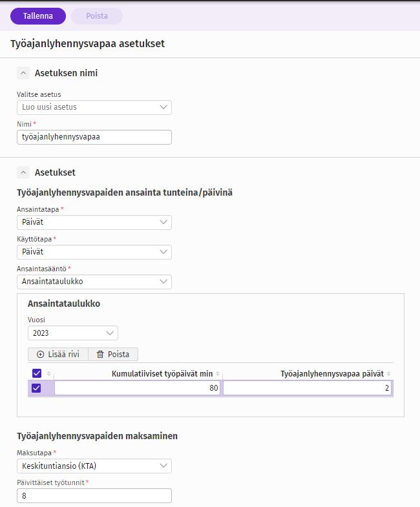Open the Ansaintasääntö dropdown
420x507 pixels.
click(94, 282)
